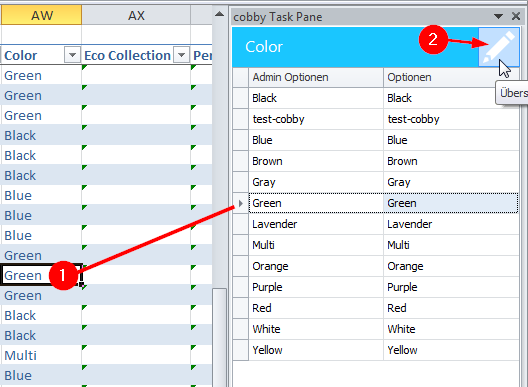
Task: Open the task pane options arrow menu
Action: tap(498, 16)
